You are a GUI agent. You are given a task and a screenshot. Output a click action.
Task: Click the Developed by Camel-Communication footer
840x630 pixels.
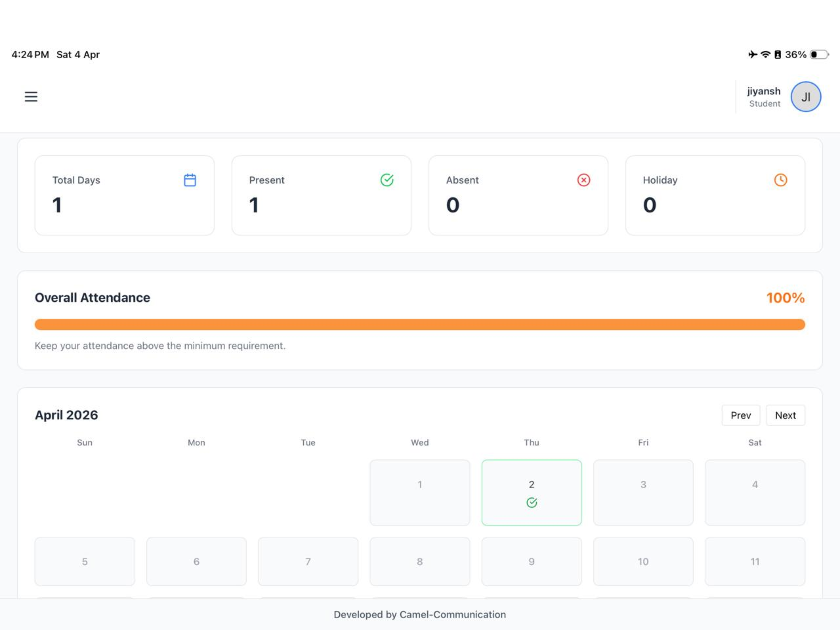(x=420, y=614)
